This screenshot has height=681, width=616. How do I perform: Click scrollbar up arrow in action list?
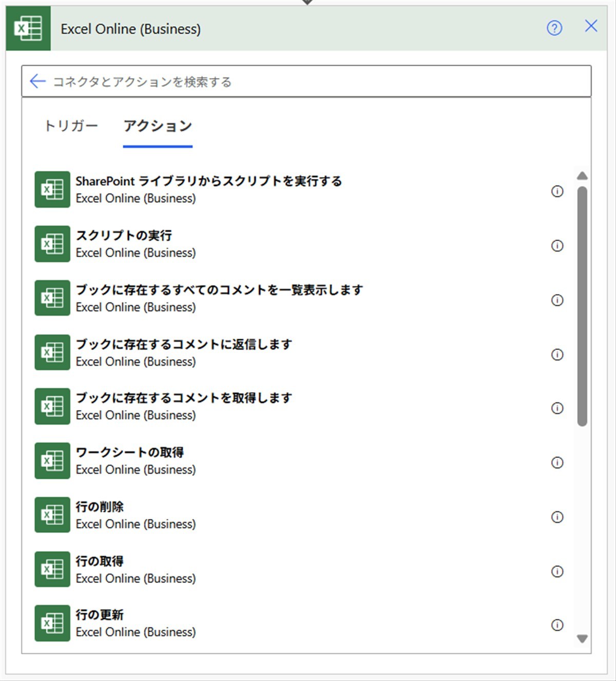pos(582,176)
